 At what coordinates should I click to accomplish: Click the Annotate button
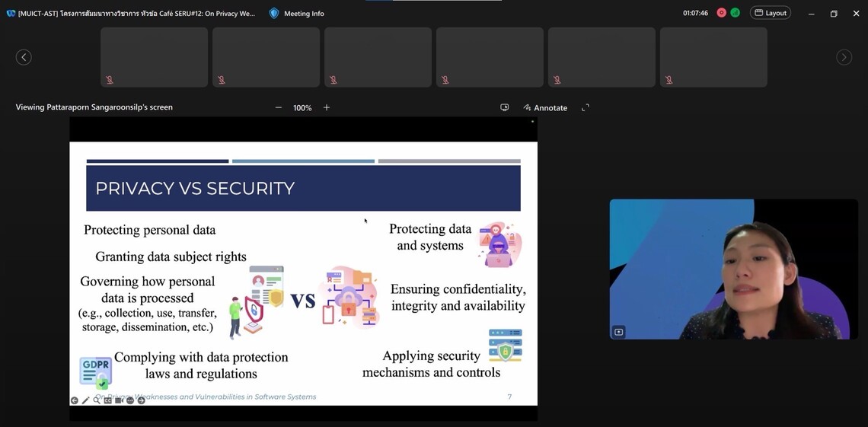point(545,108)
